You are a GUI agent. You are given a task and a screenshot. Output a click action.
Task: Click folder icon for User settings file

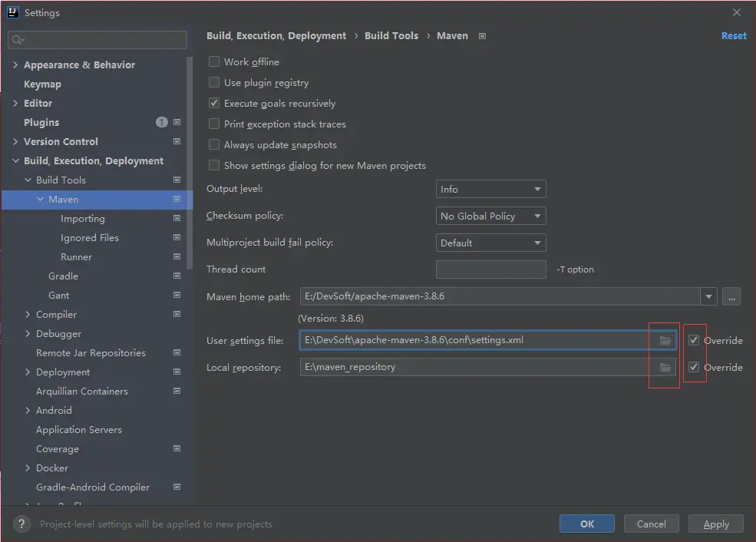pos(665,340)
